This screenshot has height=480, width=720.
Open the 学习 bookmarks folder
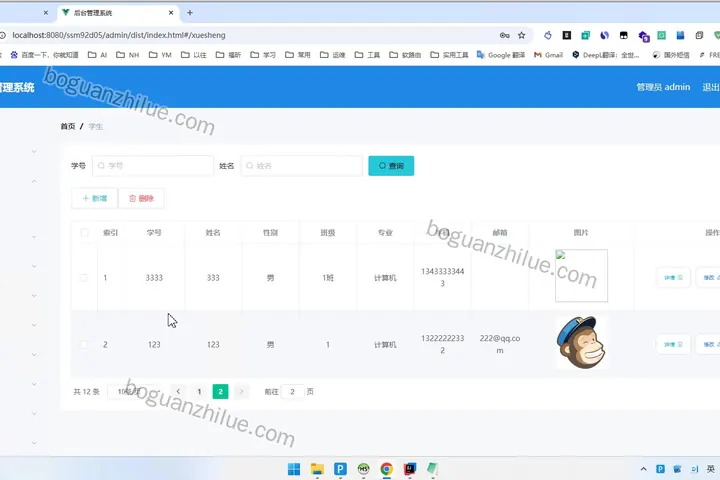[x=263, y=55]
